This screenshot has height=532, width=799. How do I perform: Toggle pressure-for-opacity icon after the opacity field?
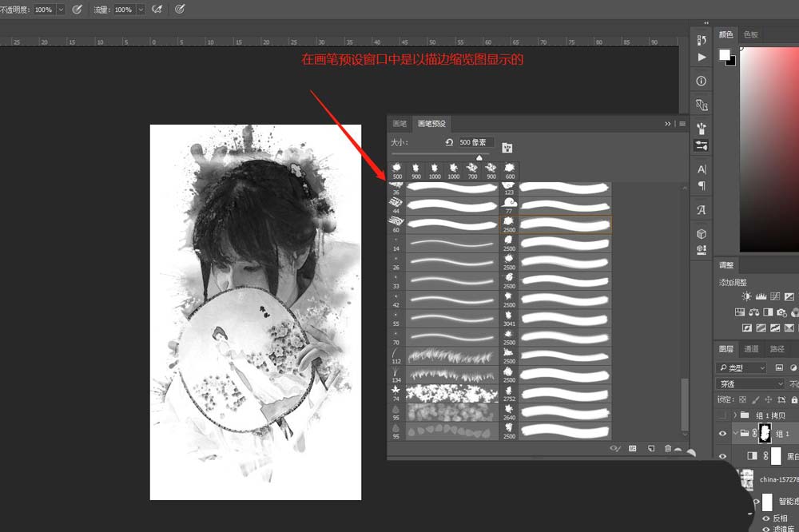pyautogui.click(x=77, y=9)
